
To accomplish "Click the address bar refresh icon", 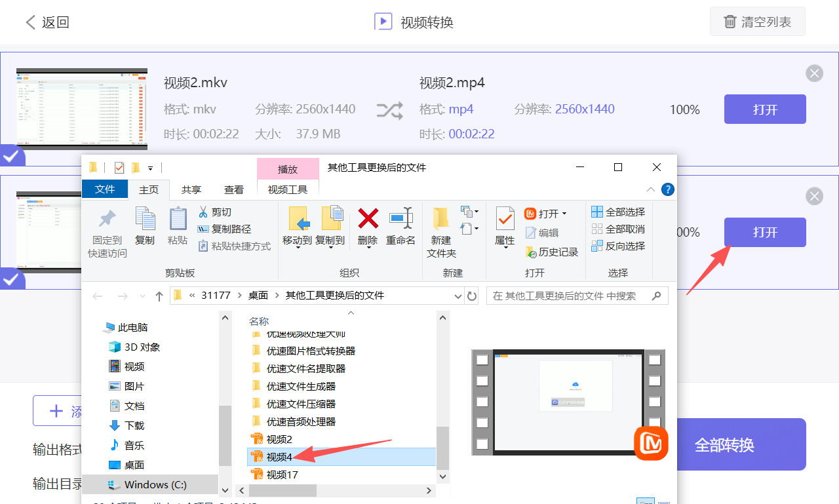I will point(472,296).
